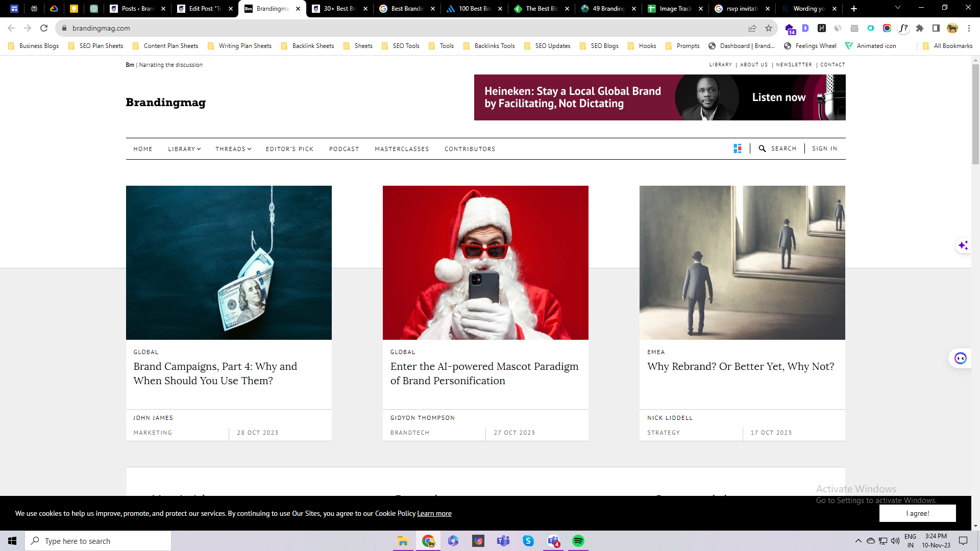
Task: Open the Dashboard | Brand bookmark
Action: click(x=742, y=46)
